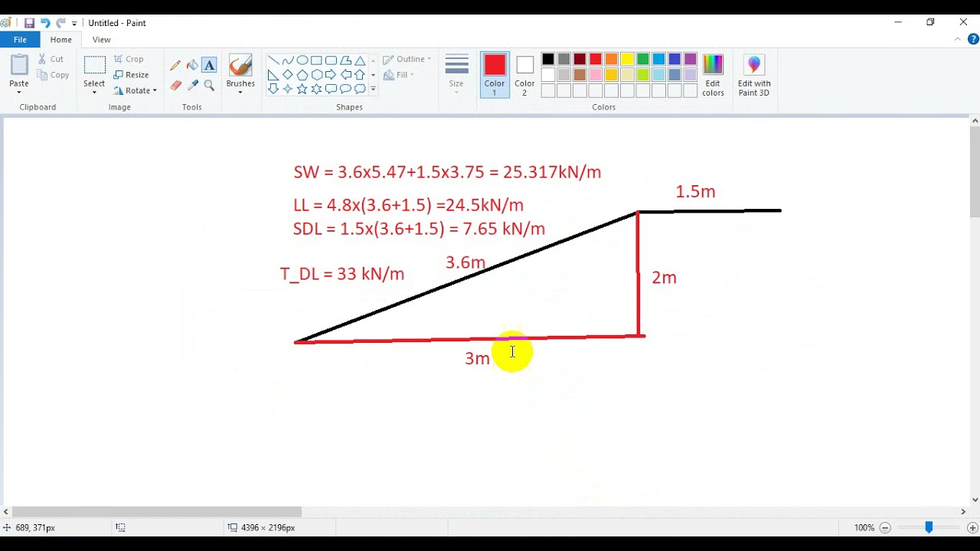This screenshot has width=980, height=551.
Task: Click the zoom in plus button
Action: click(x=972, y=527)
